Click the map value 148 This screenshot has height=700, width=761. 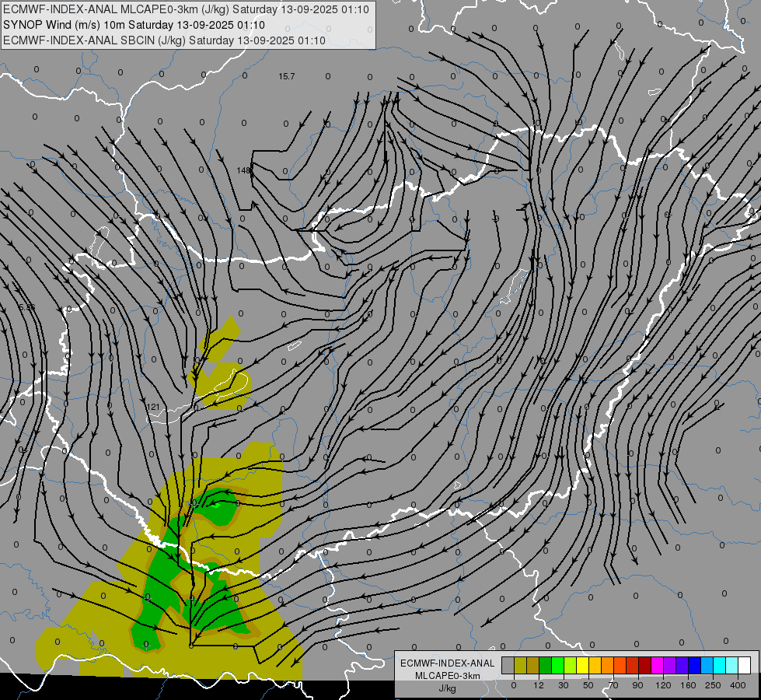(x=243, y=170)
